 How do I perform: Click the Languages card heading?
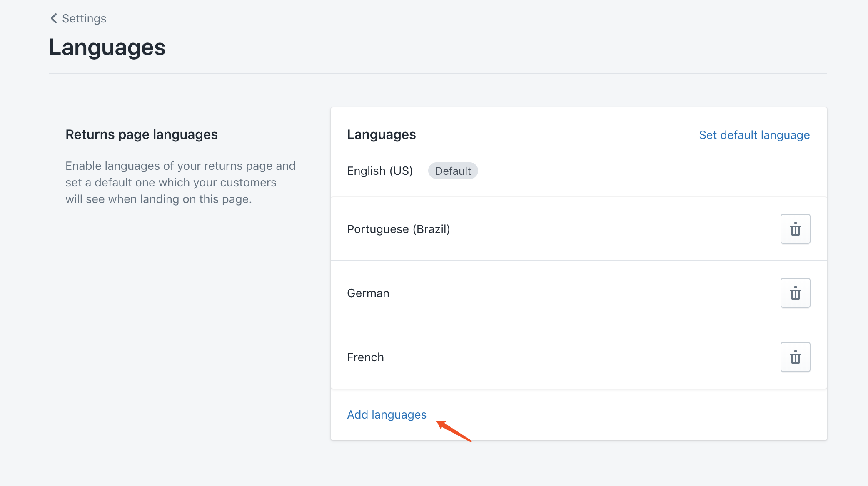381,134
